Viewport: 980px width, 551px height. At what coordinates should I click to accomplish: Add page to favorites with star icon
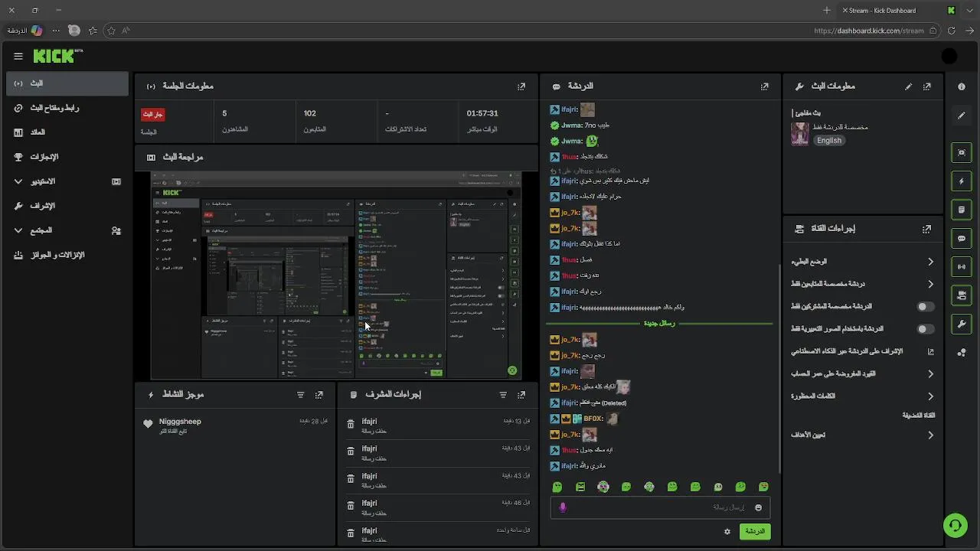pos(111,31)
